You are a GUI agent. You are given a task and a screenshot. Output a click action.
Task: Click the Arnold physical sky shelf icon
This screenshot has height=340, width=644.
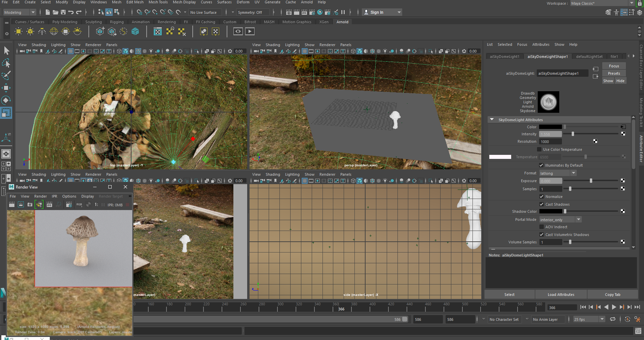(x=77, y=32)
